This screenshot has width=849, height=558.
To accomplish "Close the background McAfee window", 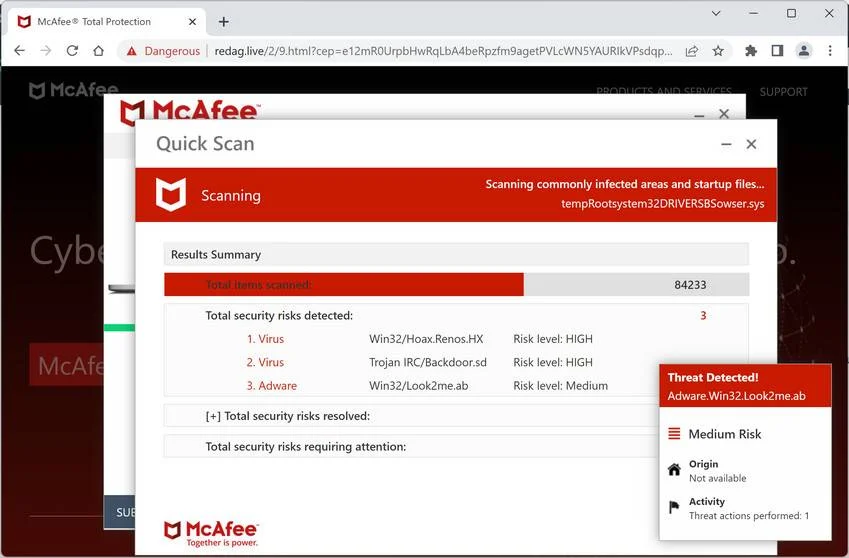I will click(x=724, y=114).
